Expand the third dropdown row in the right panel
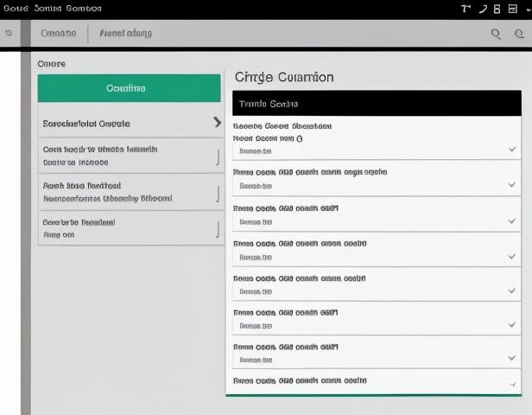Viewport: 532px width, 415px height. pyautogui.click(x=512, y=221)
